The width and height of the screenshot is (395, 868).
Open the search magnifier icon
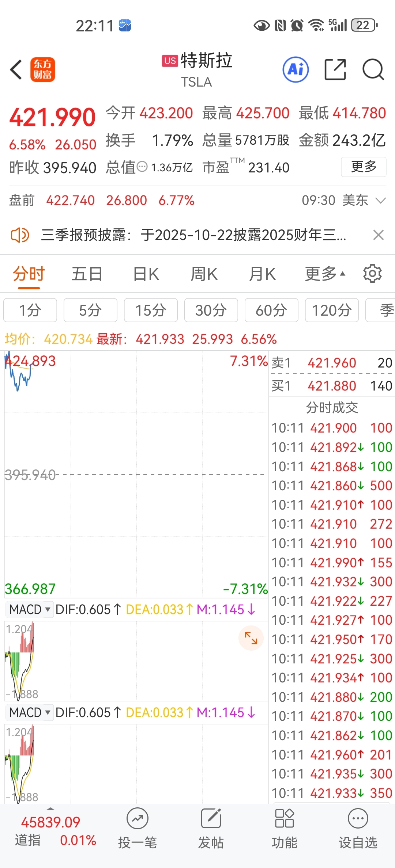point(373,69)
